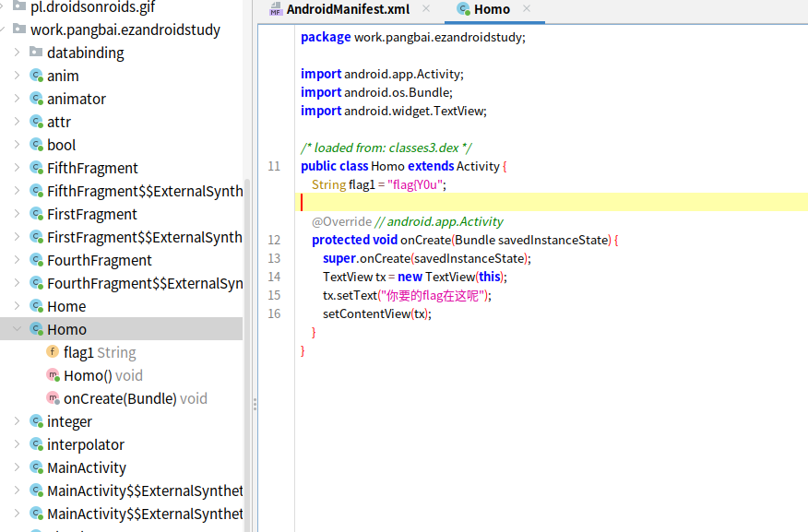This screenshot has width=808, height=532.
Task: Select the interpolator resource class
Action: tap(86, 444)
